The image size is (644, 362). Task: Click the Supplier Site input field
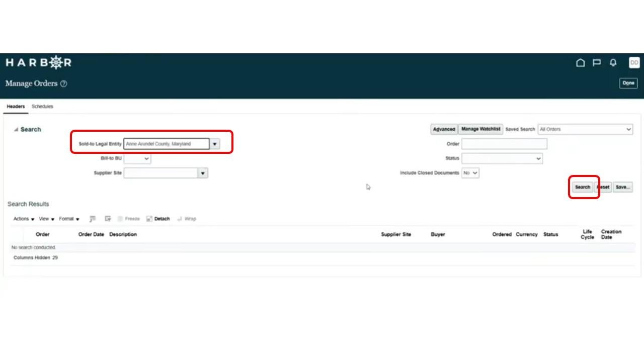160,173
